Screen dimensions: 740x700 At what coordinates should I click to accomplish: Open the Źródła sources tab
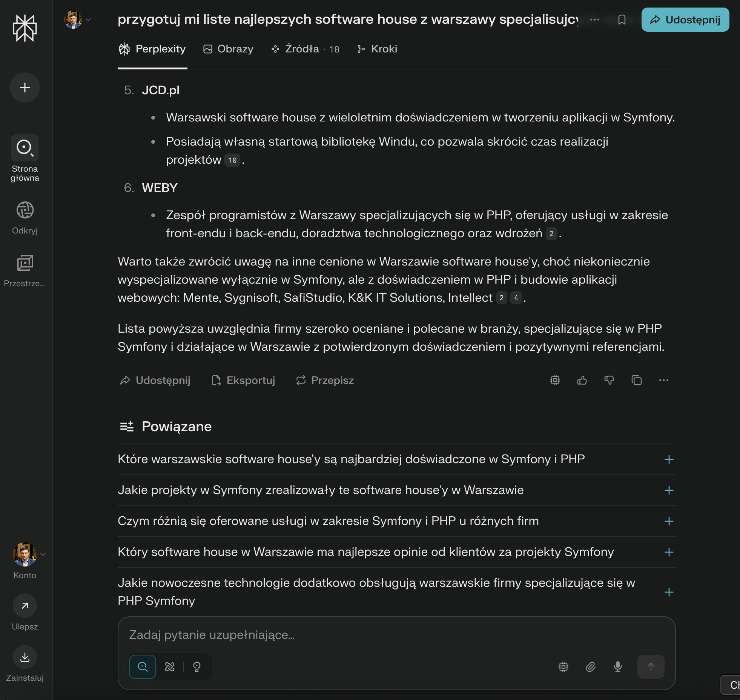click(305, 49)
